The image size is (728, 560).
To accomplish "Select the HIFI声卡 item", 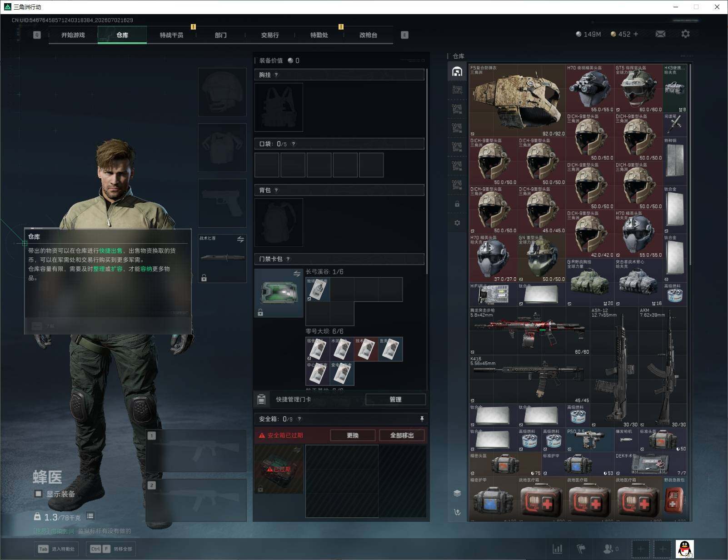I will click(493, 295).
